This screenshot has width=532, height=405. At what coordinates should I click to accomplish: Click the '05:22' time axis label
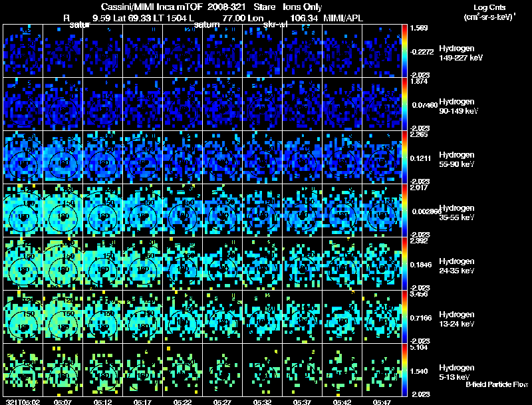pos(182,402)
